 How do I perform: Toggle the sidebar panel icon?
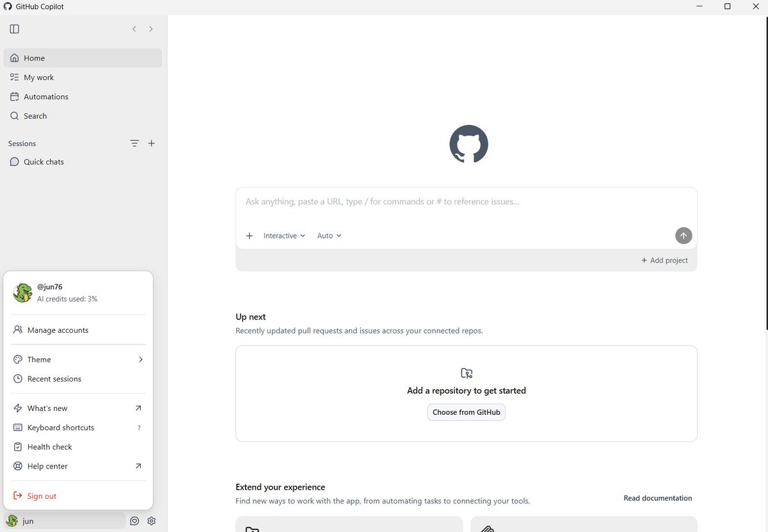point(15,29)
